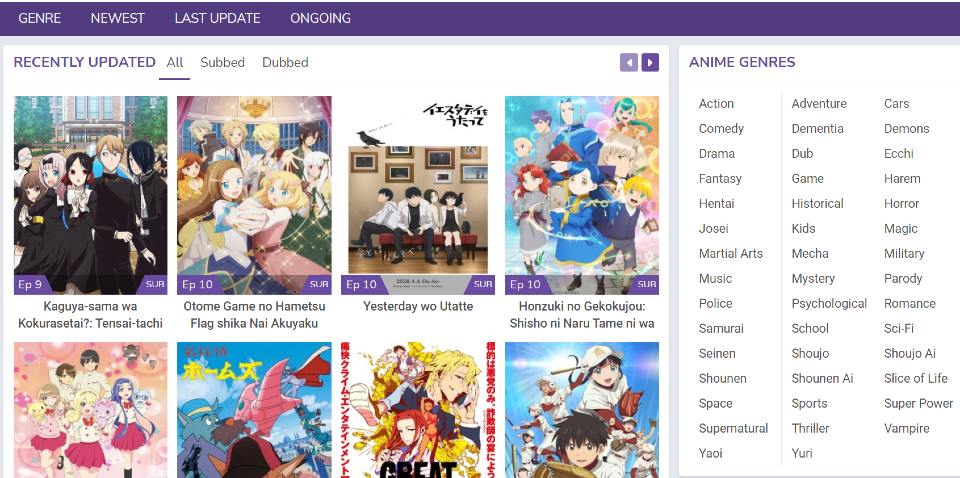Select the Supernatural genre link
Viewport: 960px width, 478px height.
point(733,429)
